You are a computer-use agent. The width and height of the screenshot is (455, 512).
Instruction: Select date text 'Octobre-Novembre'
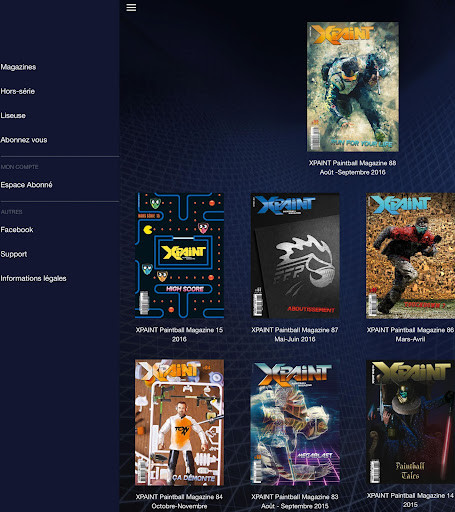(x=179, y=506)
